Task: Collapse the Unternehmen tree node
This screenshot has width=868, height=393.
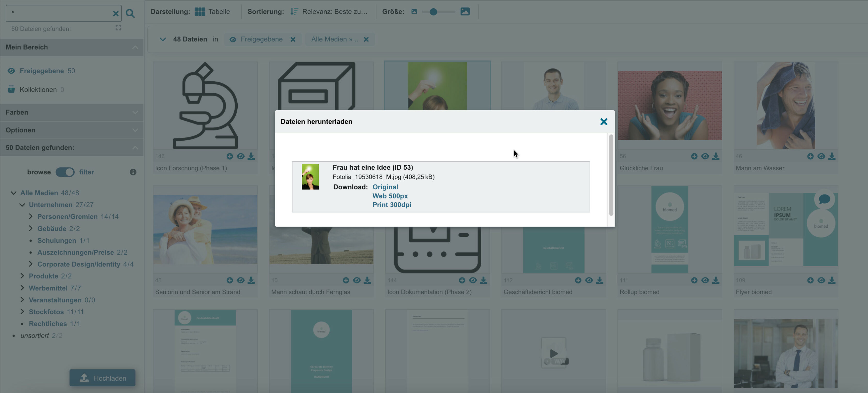Action: [x=22, y=205]
